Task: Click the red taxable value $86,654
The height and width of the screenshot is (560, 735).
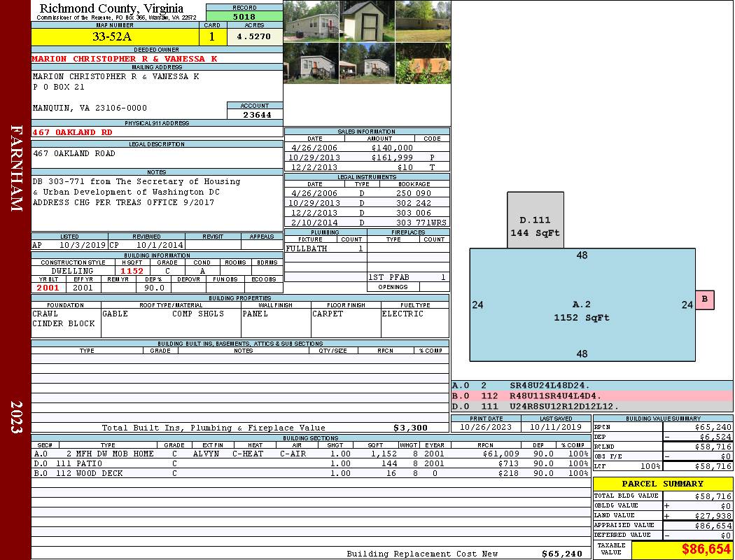Action: pos(706,549)
